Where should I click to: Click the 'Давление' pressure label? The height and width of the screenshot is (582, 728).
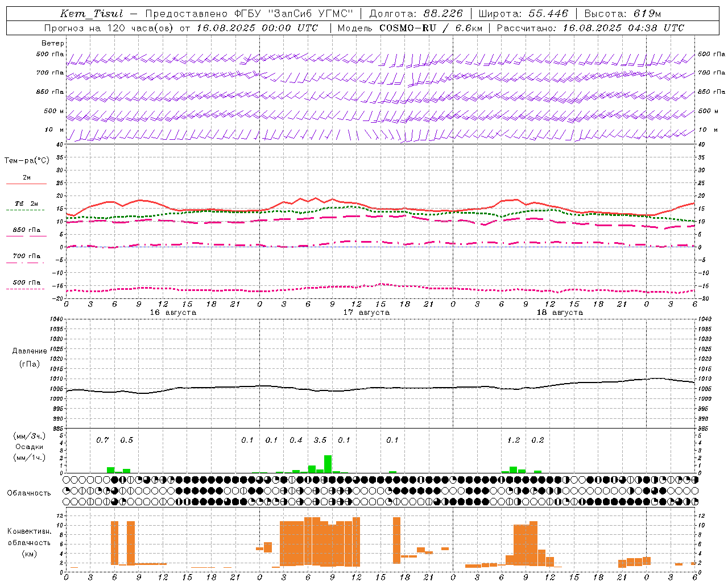point(30,351)
